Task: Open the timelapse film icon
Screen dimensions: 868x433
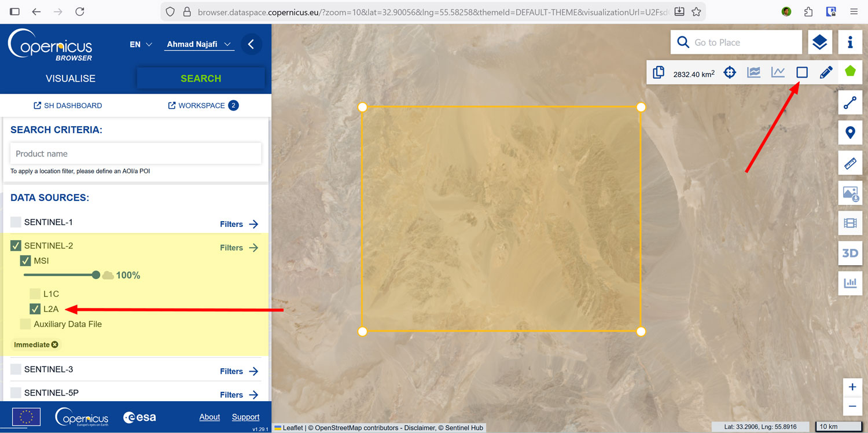Action: [x=850, y=223]
